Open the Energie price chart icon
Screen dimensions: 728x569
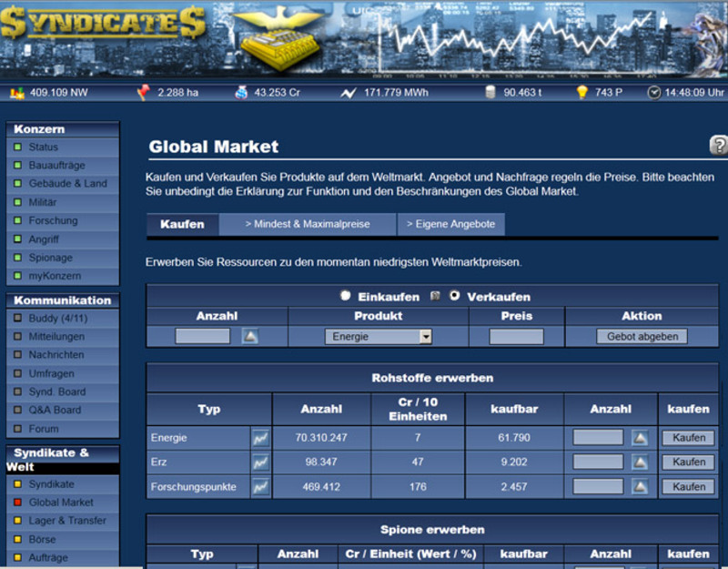[260, 438]
